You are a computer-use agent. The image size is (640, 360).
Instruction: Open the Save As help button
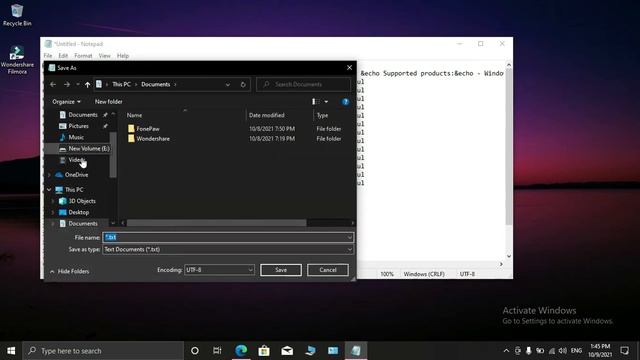345,102
